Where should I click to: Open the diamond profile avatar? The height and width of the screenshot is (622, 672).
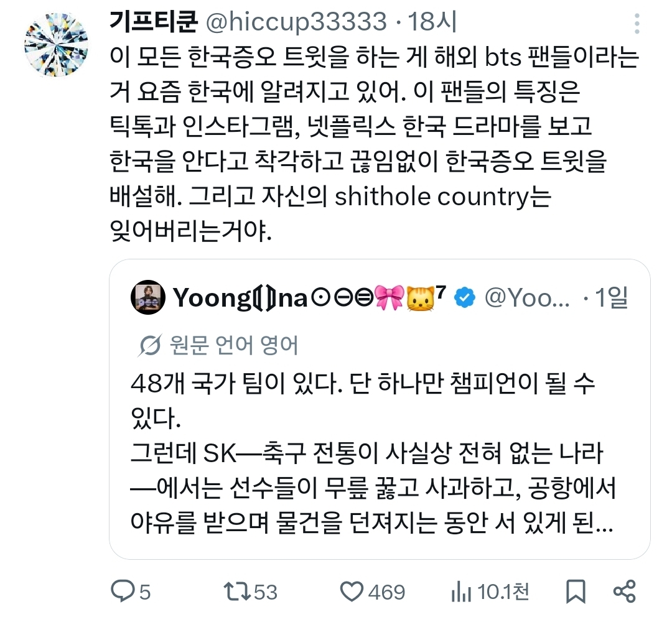point(56,45)
